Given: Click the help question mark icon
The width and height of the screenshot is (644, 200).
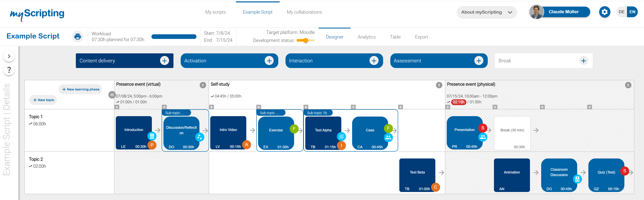Looking at the screenshot, I should pos(9,70).
